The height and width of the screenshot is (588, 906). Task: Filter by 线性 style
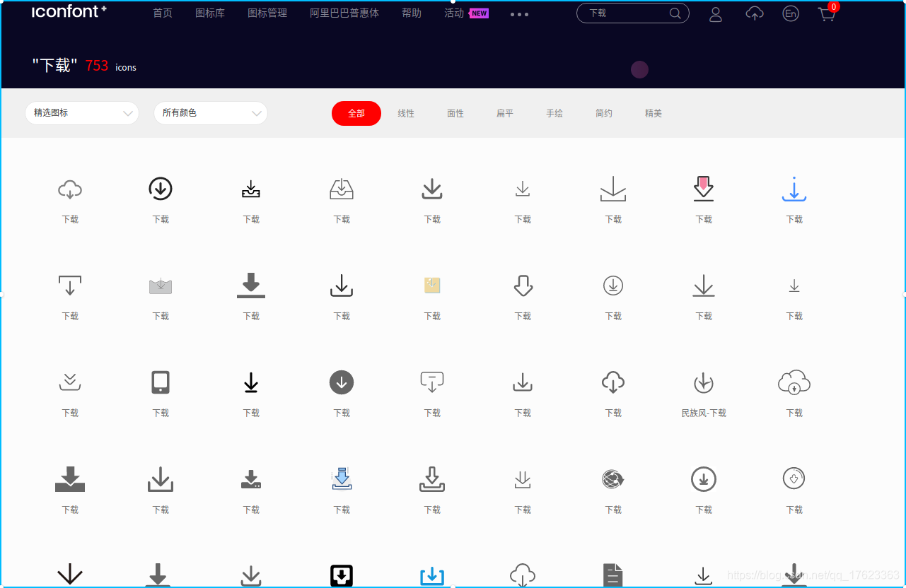[x=406, y=113]
